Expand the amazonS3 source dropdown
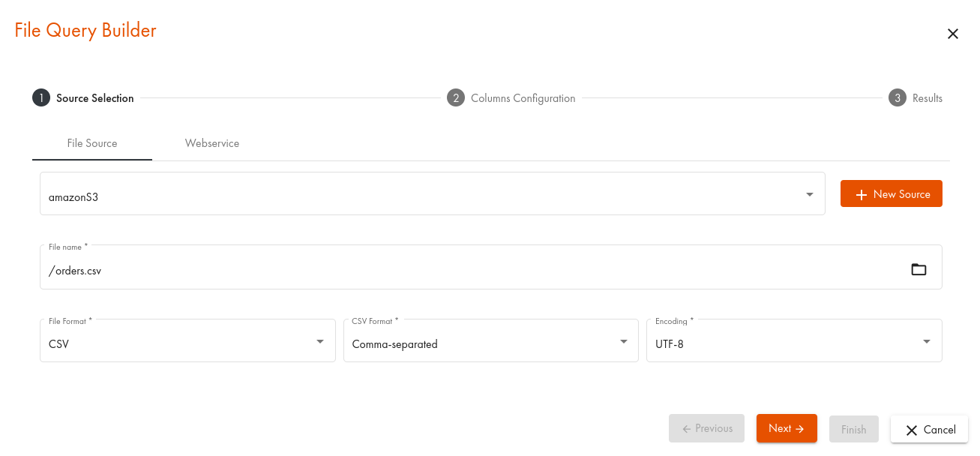This screenshot has width=980, height=456. (810, 194)
